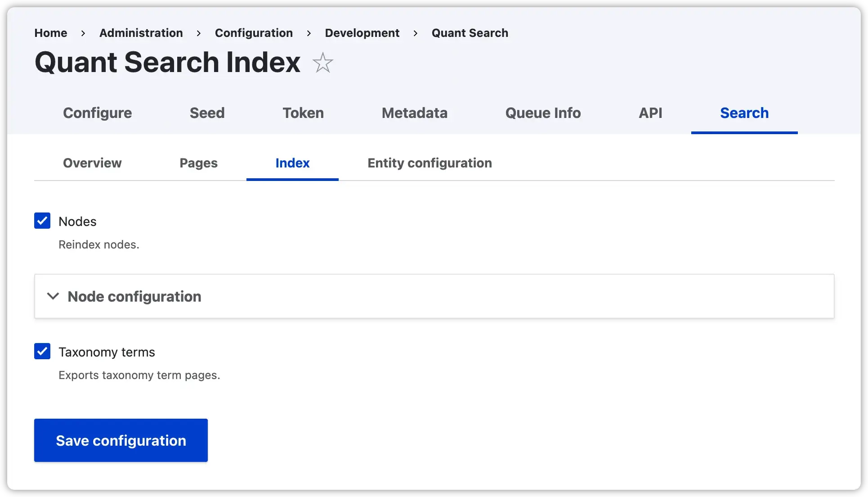Open the Seed tab
The width and height of the screenshot is (868, 497).
[x=207, y=113]
